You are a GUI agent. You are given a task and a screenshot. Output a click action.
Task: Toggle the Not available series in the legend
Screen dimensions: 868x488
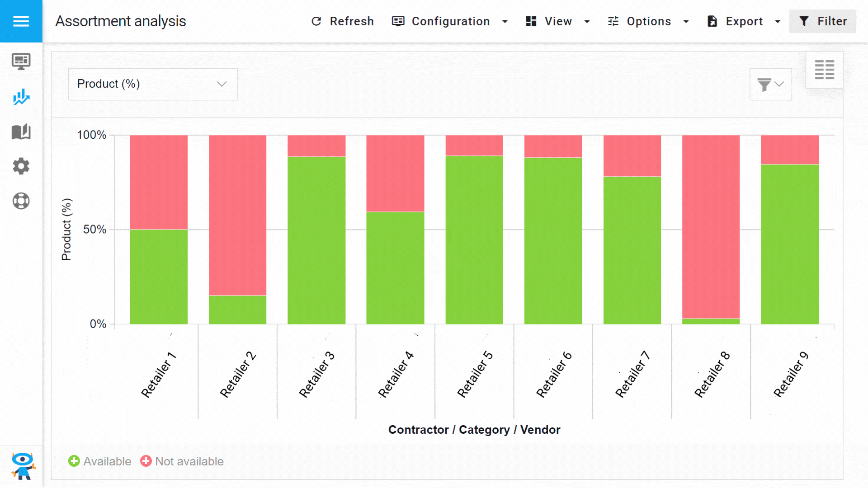pos(182,461)
